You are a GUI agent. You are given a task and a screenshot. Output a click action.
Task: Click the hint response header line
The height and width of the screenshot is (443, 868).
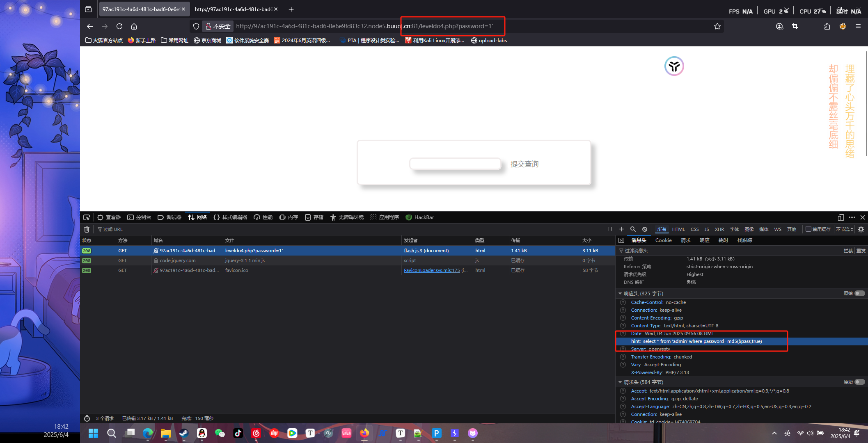coord(742,341)
